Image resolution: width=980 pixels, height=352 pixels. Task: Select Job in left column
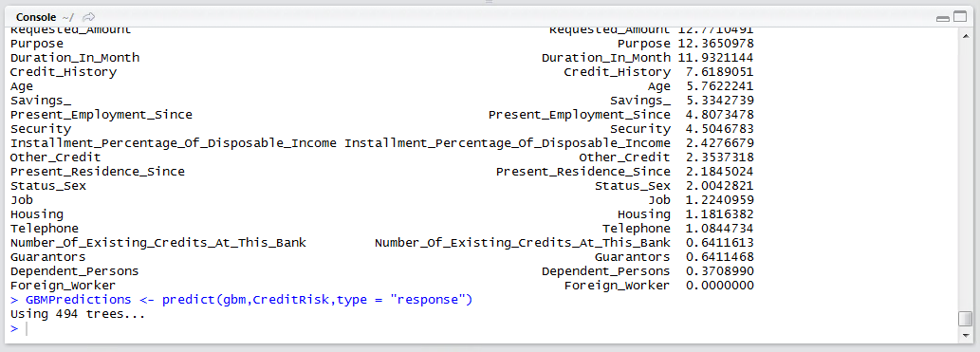pos(22,200)
